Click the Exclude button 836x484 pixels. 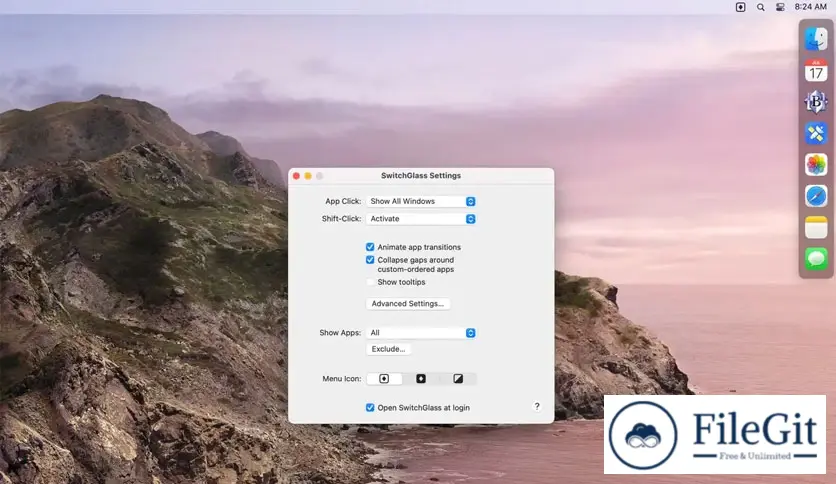[388, 349]
